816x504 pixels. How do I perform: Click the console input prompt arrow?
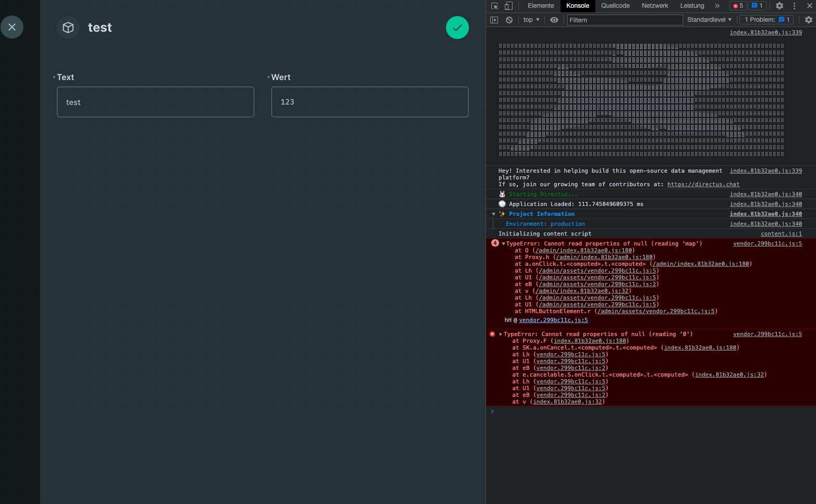(492, 411)
